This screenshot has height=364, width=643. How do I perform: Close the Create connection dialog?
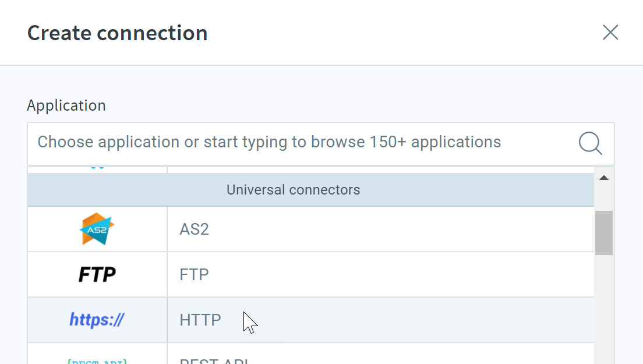[x=610, y=33]
